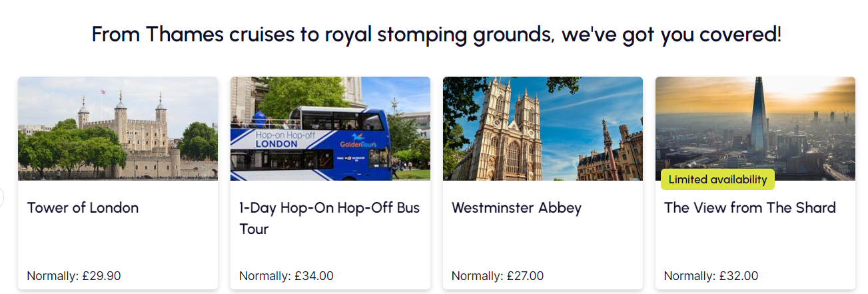This screenshot has width=868, height=294.
Task: Open the Westminster Abbey photo
Action: (x=543, y=129)
